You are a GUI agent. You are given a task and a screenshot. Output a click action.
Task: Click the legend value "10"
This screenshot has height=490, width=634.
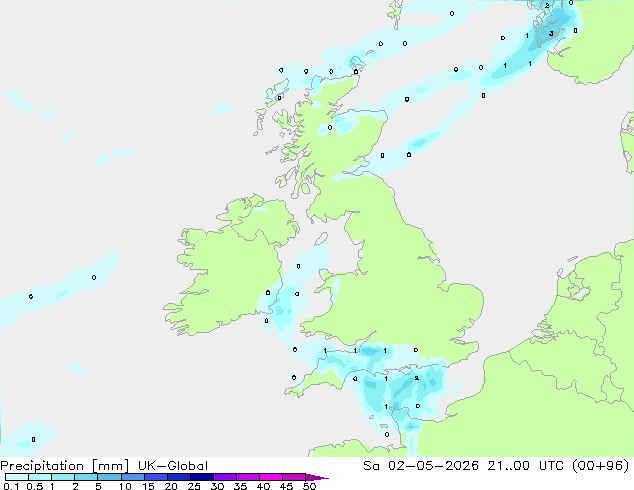coord(125,486)
